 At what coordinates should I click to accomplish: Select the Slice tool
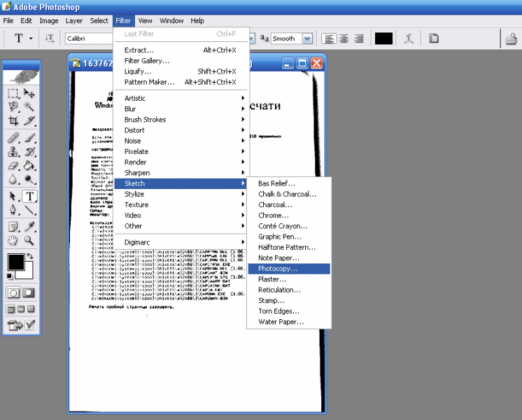pos(29,120)
